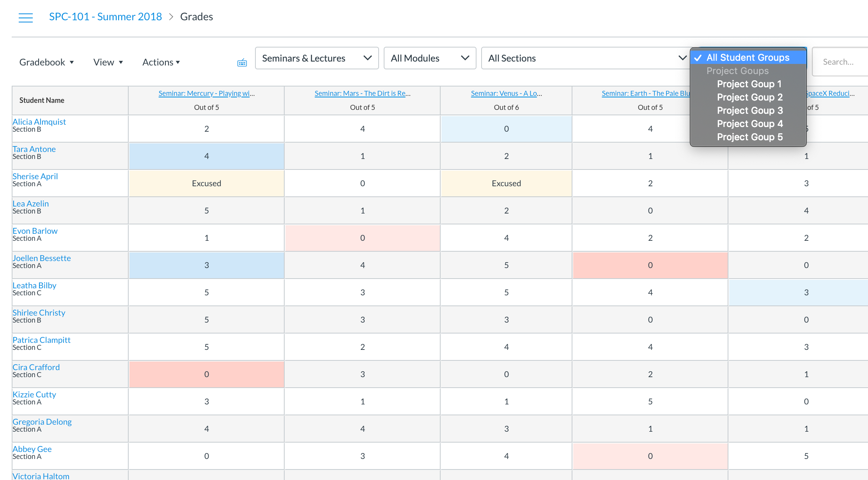Choose Project Goup 3 from list

click(x=749, y=111)
